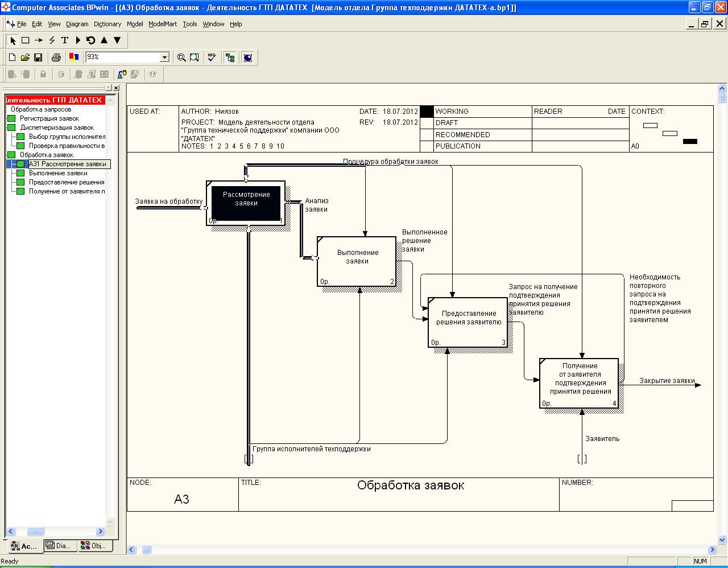Image resolution: width=728 pixels, height=568 pixels.
Task: Open the zoom percentage dropdown
Action: click(x=165, y=57)
